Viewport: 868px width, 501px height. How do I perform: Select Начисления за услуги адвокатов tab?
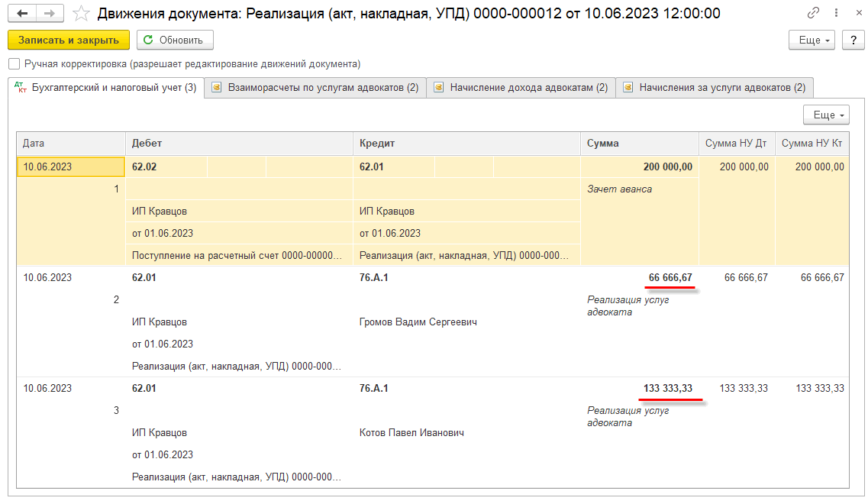715,88
